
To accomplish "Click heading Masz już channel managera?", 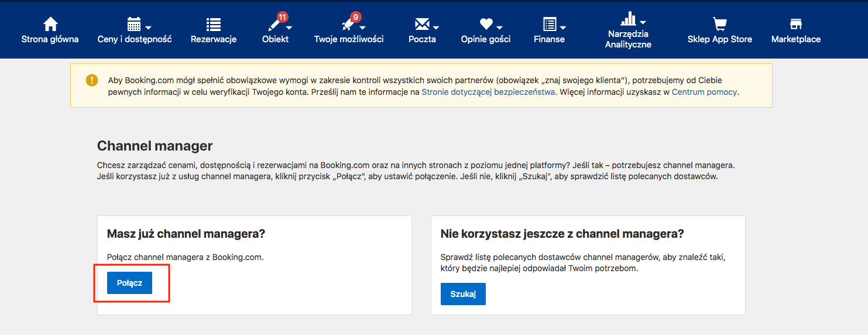I will [186, 234].
